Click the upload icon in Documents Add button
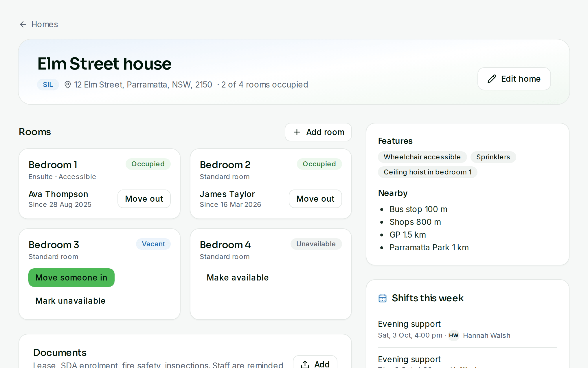 (x=305, y=364)
